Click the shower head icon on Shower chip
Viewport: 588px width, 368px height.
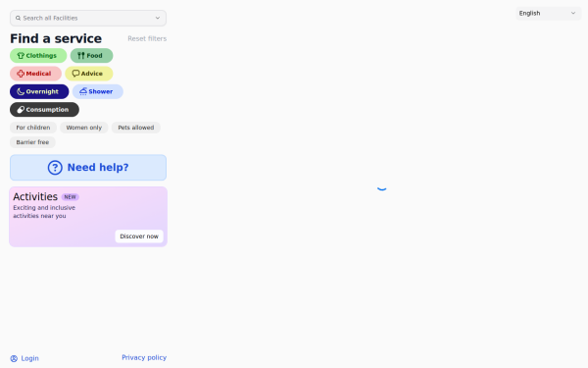point(83,91)
